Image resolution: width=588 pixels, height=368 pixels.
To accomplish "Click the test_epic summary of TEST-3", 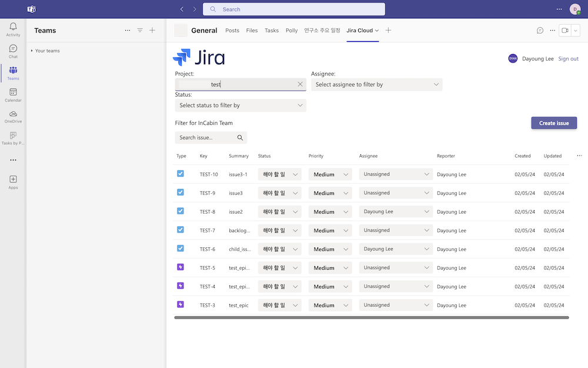I will click(x=239, y=305).
